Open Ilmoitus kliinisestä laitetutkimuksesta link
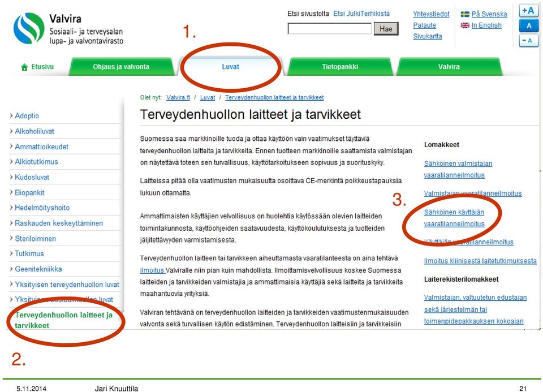The width and height of the screenshot is (543, 392). coord(480,261)
